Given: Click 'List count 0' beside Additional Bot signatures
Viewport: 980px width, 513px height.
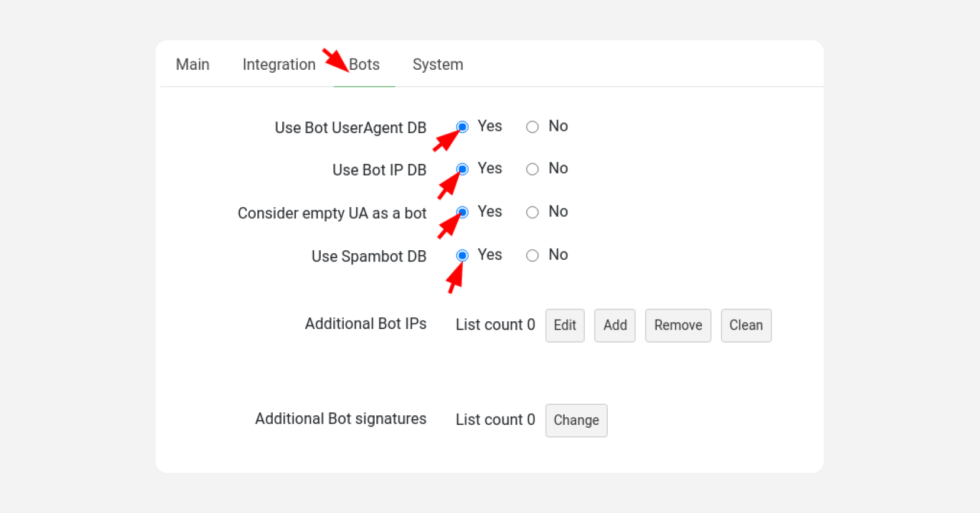Looking at the screenshot, I should coord(495,420).
